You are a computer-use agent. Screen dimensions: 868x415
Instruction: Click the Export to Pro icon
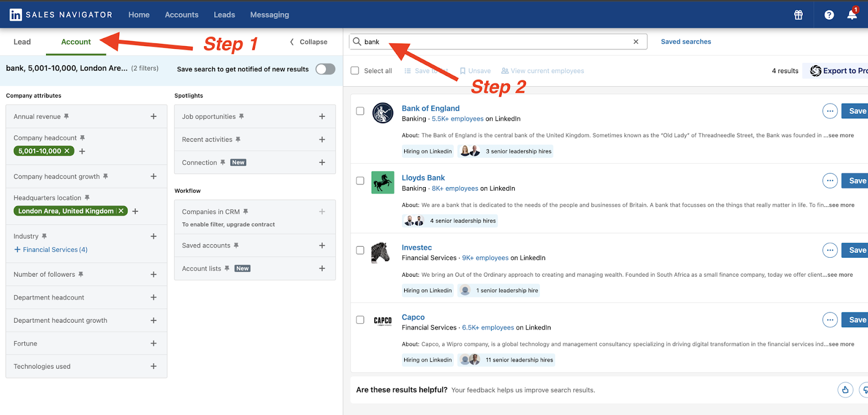[x=815, y=71]
